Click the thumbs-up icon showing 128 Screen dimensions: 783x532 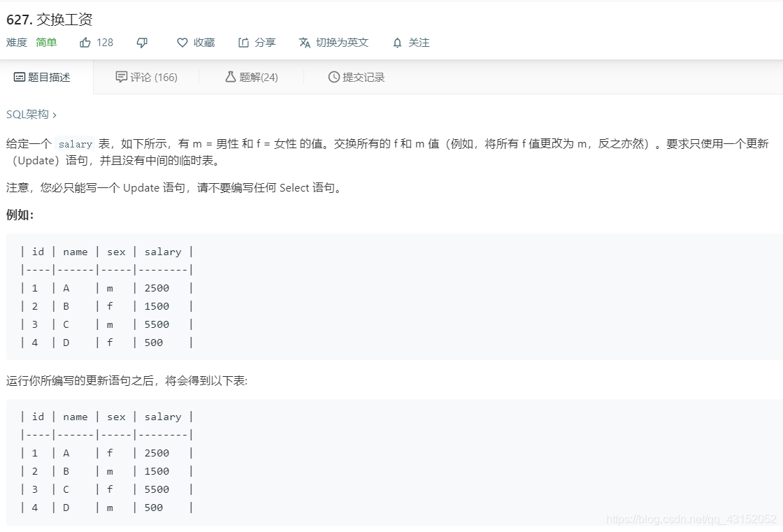85,42
